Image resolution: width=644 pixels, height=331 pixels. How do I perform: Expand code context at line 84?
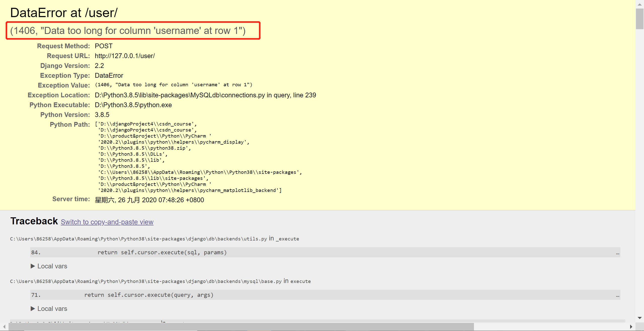point(162,252)
